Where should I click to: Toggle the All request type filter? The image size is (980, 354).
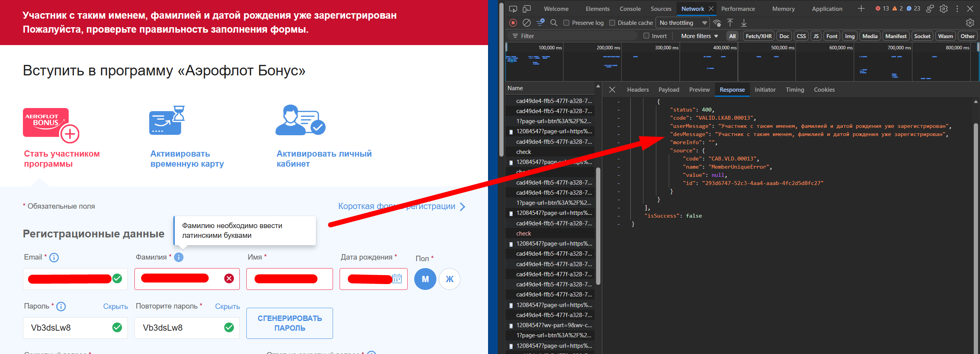[x=732, y=36]
